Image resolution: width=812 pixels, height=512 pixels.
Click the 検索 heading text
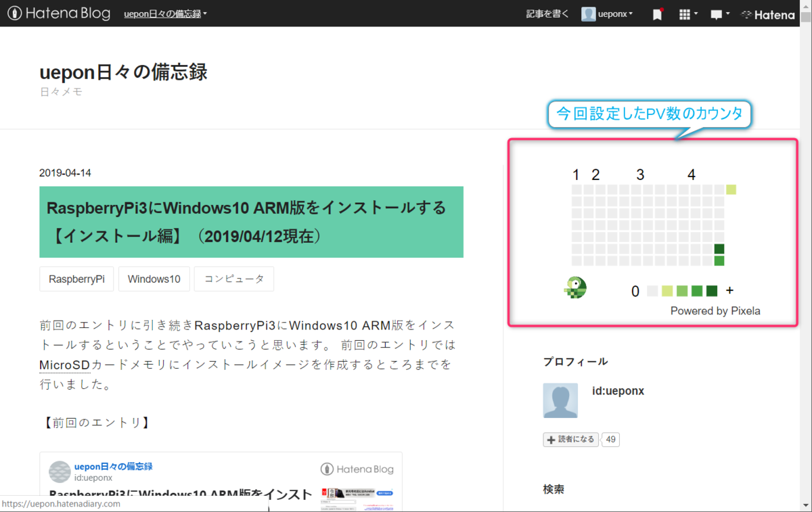554,489
